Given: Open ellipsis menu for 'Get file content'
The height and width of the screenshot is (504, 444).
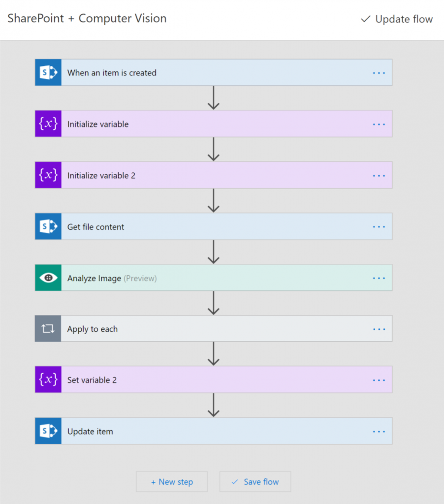Looking at the screenshot, I should pos(379,227).
